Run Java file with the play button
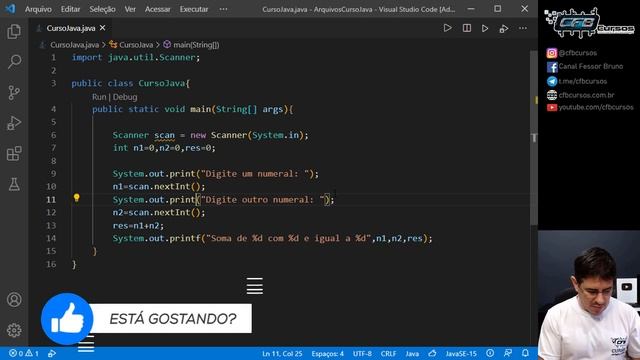The width and height of the screenshot is (640, 360). pyautogui.click(x=447, y=28)
